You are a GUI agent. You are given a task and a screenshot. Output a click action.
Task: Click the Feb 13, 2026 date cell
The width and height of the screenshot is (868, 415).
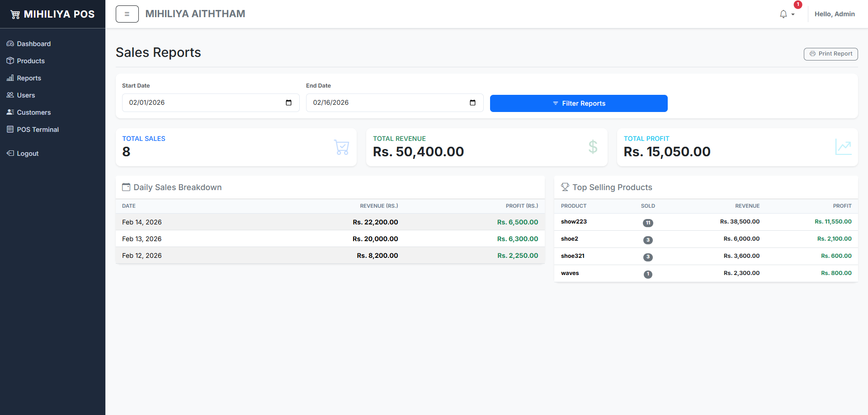pos(142,239)
